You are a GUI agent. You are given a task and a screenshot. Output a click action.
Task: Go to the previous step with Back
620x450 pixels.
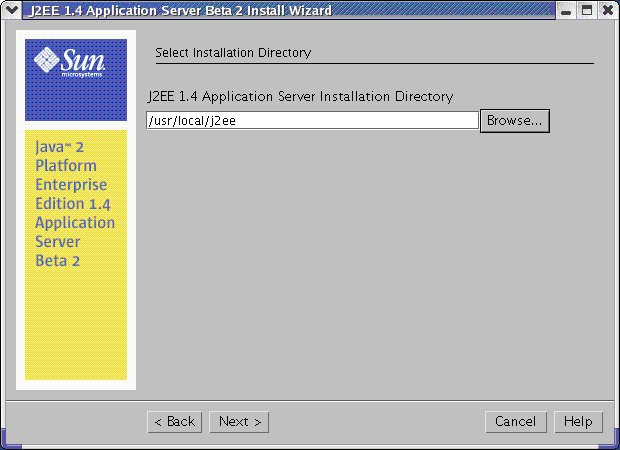[x=174, y=421]
